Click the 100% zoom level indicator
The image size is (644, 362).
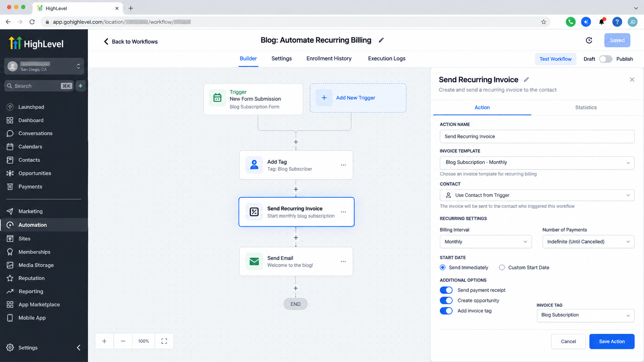pos(144,341)
